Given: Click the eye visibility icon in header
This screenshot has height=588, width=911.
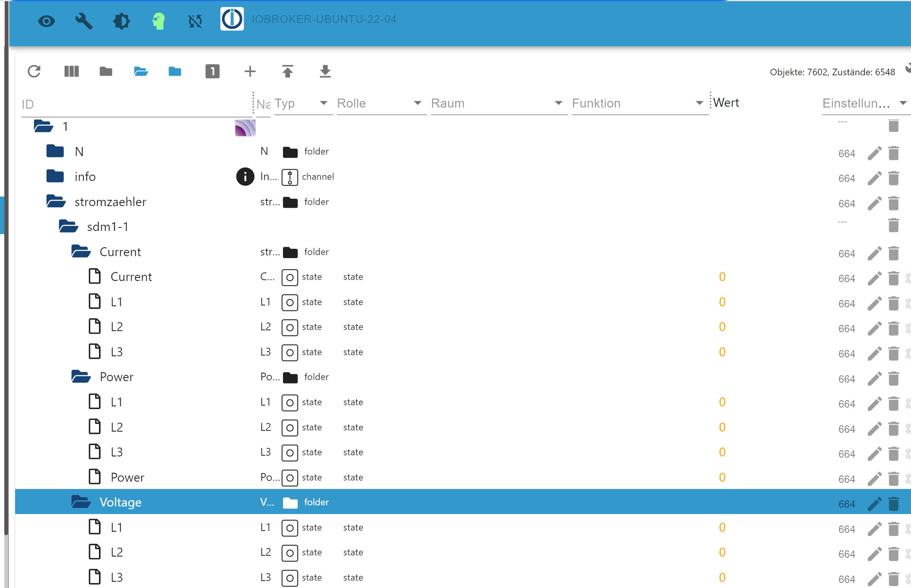Looking at the screenshot, I should tap(47, 21).
